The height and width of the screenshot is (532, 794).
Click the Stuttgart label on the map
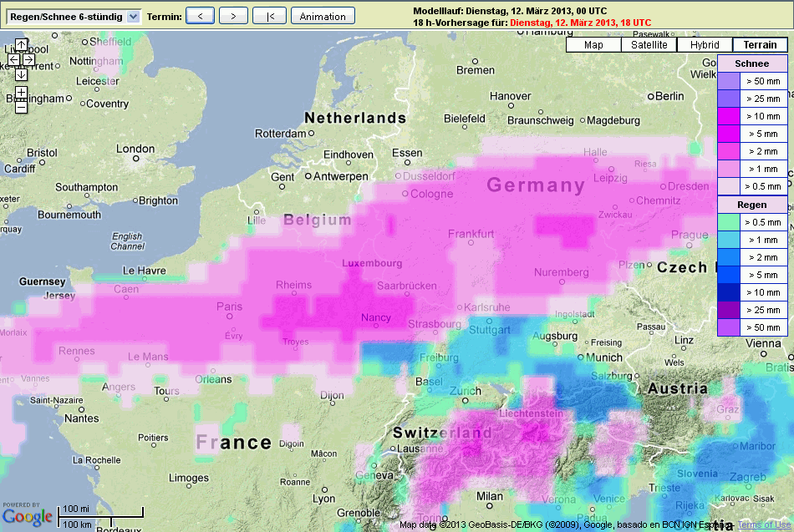490,330
